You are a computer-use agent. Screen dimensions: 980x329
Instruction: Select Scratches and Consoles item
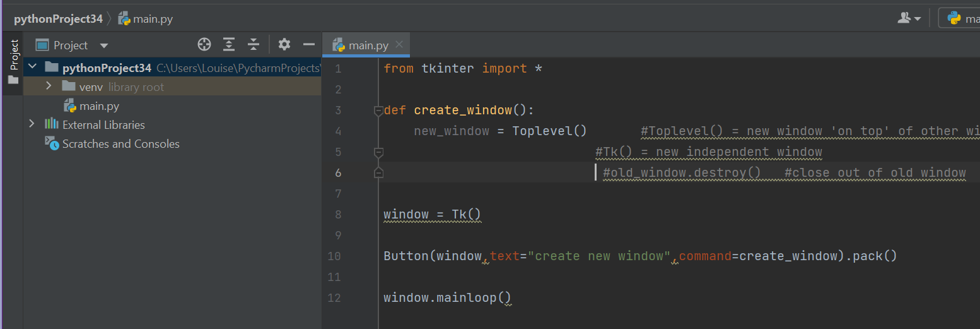[120, 144]
